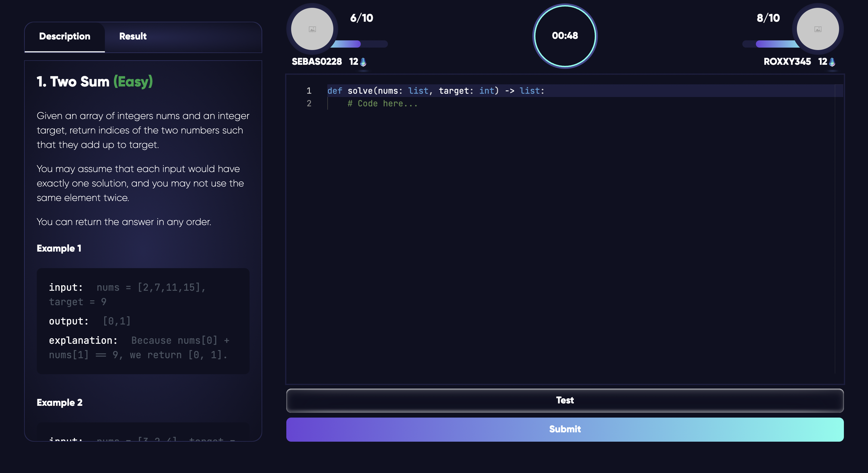
Task: Click the circular 00:48 countdown timer
Action: [x=565, y=36]
